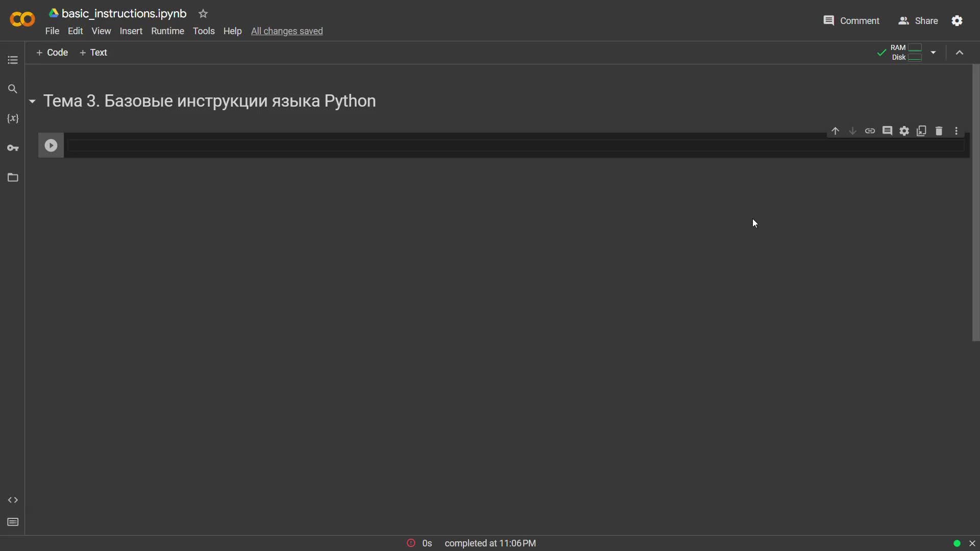Open cell editor settings gear icon
The image size is (980, 551).
(904, 131)
